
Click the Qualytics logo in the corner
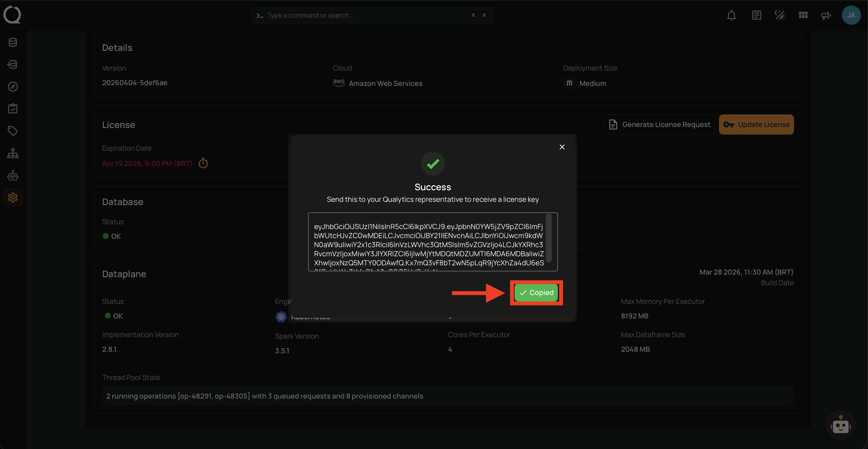(12, 15)
